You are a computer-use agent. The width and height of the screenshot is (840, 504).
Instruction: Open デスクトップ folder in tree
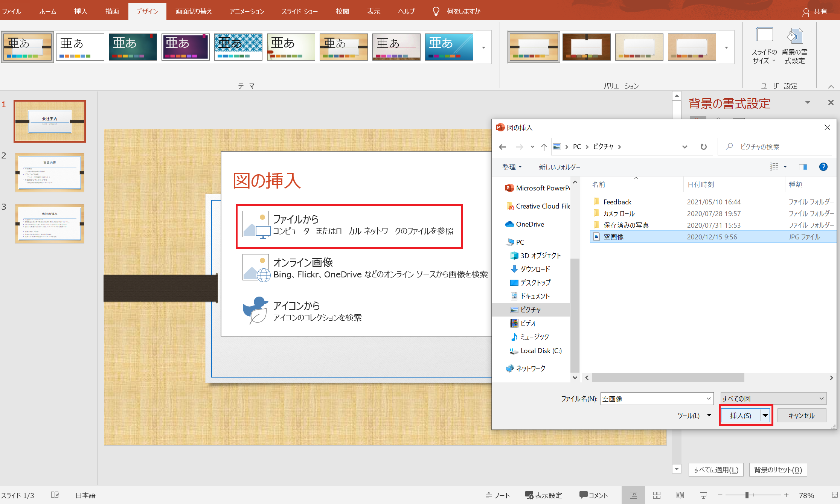pos(530,282)
